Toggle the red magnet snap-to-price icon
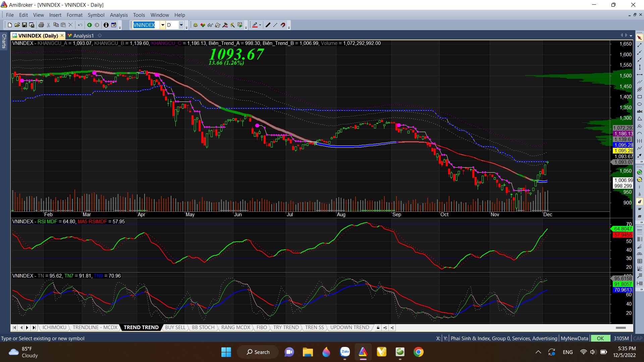 coord(283,25)
